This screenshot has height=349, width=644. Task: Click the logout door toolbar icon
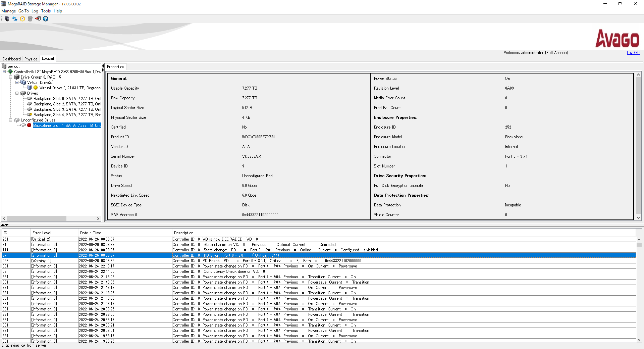point(38,19)
